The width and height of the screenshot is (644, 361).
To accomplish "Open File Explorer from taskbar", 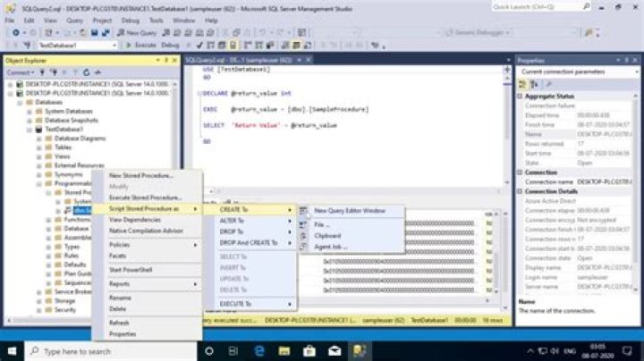I will pos(284,351).
